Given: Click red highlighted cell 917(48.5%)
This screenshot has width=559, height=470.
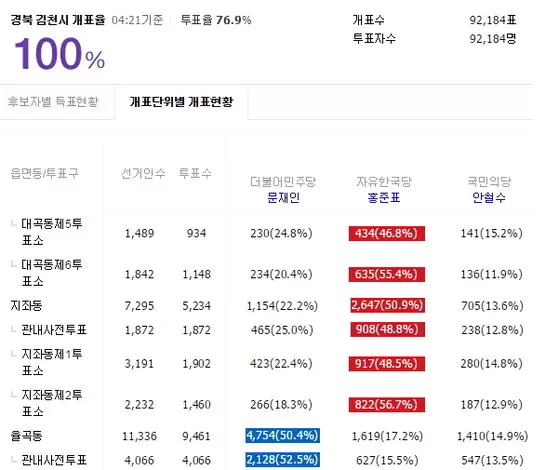Looking at the screenshot, I should coord(386,364).
